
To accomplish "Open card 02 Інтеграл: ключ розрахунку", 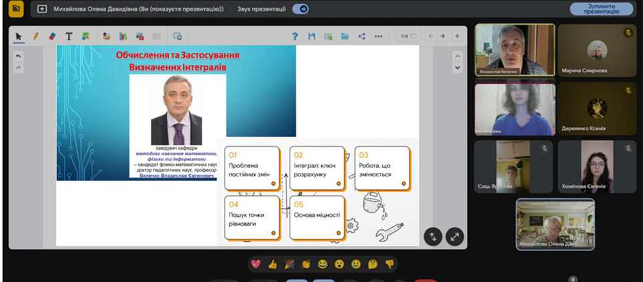I will click(317, 168).
